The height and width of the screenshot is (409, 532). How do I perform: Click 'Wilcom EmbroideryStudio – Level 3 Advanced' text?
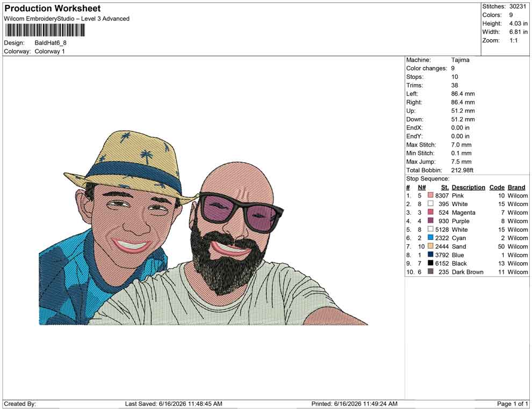(67, 19)
